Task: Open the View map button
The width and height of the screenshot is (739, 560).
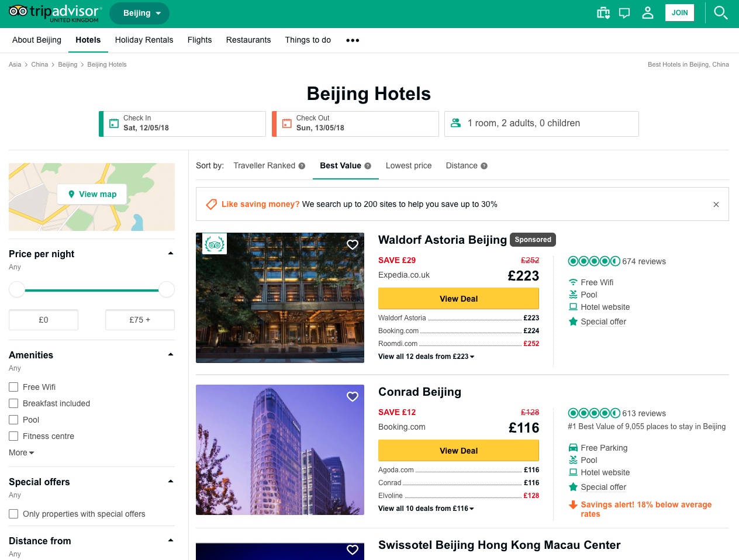Action: coord(92,194)
